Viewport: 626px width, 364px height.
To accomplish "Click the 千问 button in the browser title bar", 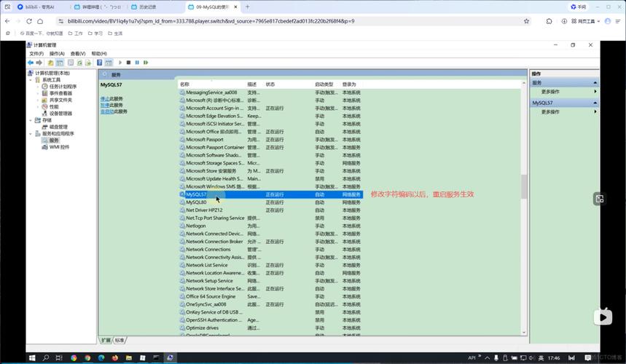I will (579, 7).
